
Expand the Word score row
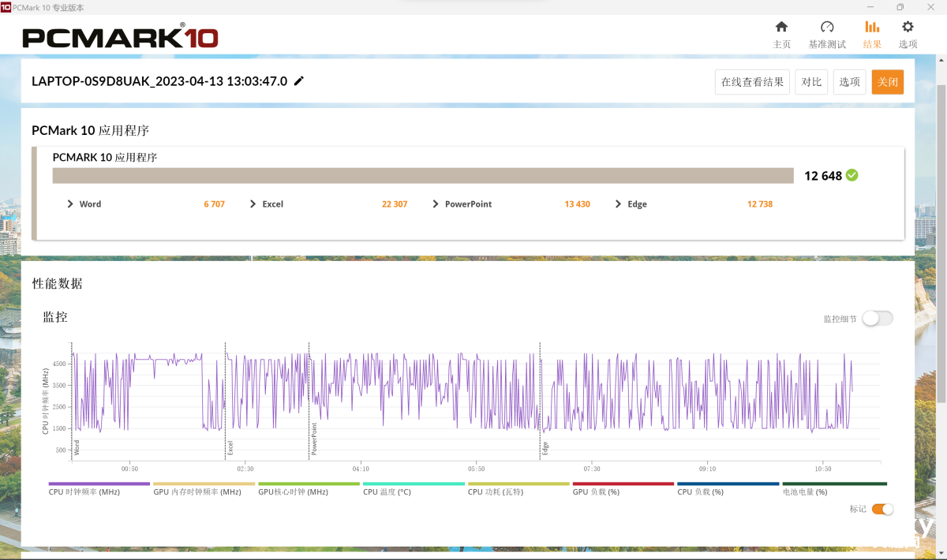pyautogui.click(x=71, y=204)
